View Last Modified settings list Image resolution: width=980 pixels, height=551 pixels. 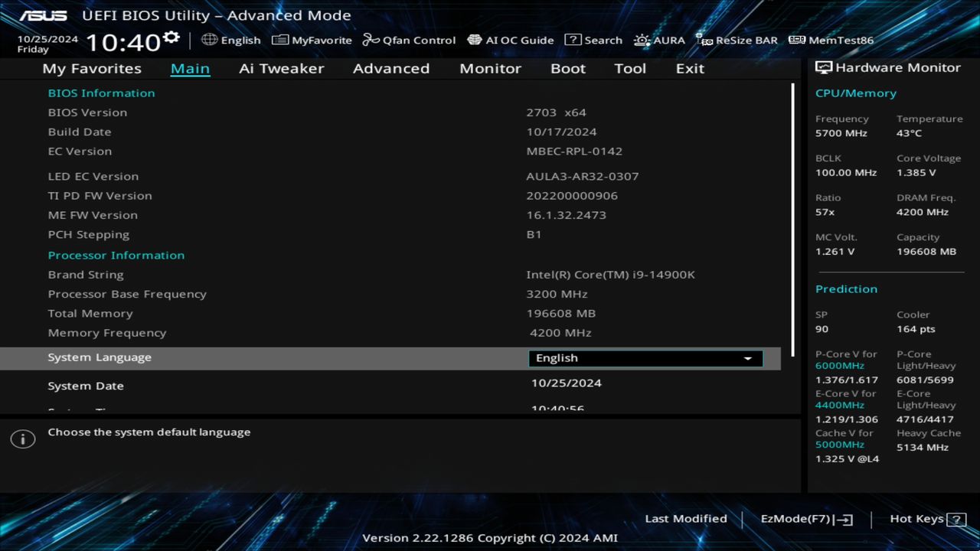pos(686,518)
